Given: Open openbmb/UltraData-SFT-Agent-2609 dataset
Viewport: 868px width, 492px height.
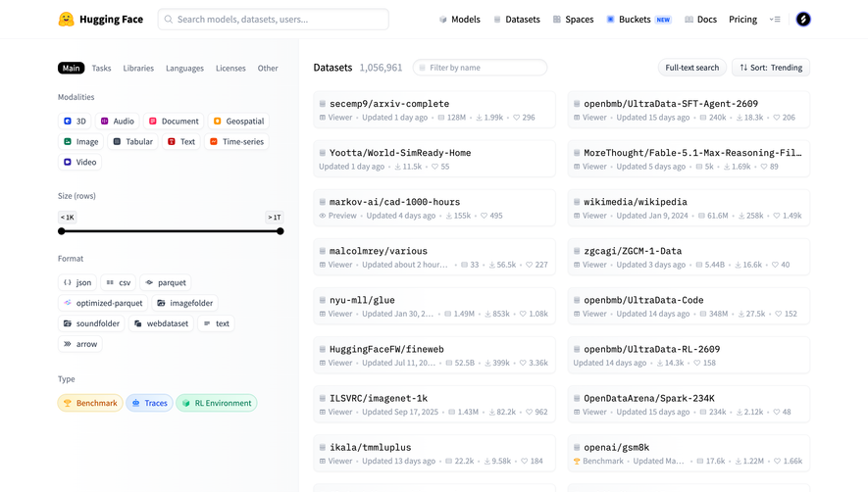Looking at the screenshot, I should (x=689, y=110).
